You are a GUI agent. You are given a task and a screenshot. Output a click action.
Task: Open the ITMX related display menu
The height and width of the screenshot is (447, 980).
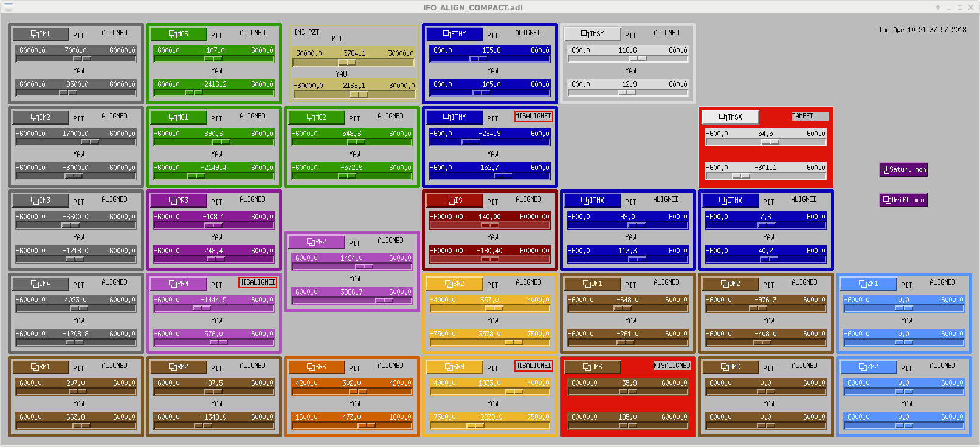pyautogui.click(x=592, y=200)
